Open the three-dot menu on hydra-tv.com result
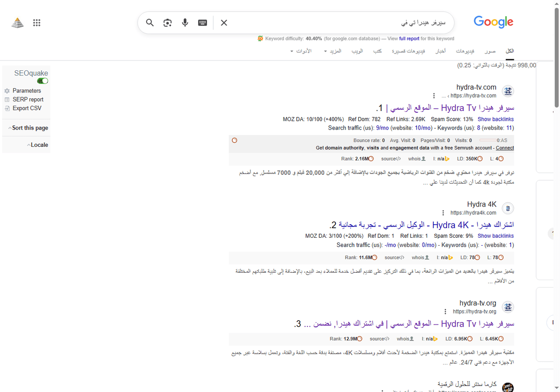This screenshot has width=560, height=392. click(x=434, y=96)
